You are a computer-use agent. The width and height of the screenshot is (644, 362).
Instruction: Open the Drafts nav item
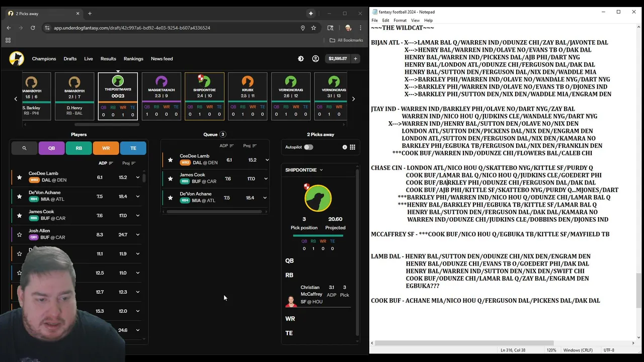(70, 59)
